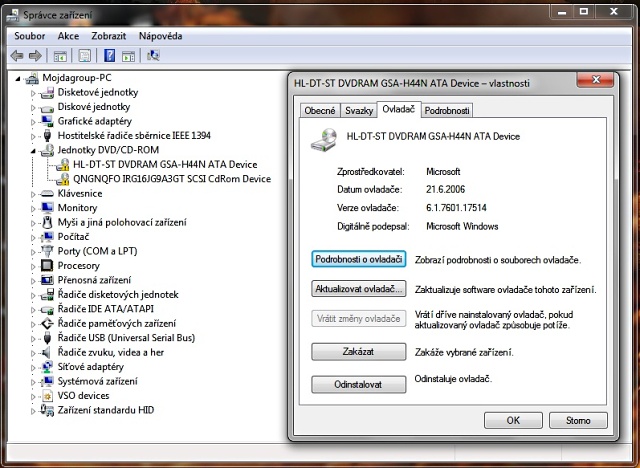
Task: Select HL-DT-ST DVDRAM GSA-H44N ATA Device in tree
Action: pos(165,164)
